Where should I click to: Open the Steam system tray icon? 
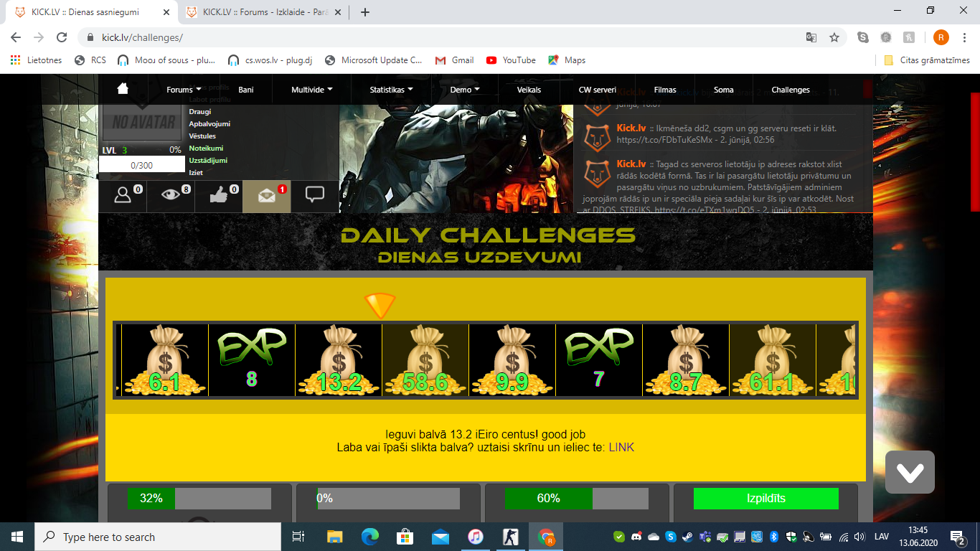point(688,537)
